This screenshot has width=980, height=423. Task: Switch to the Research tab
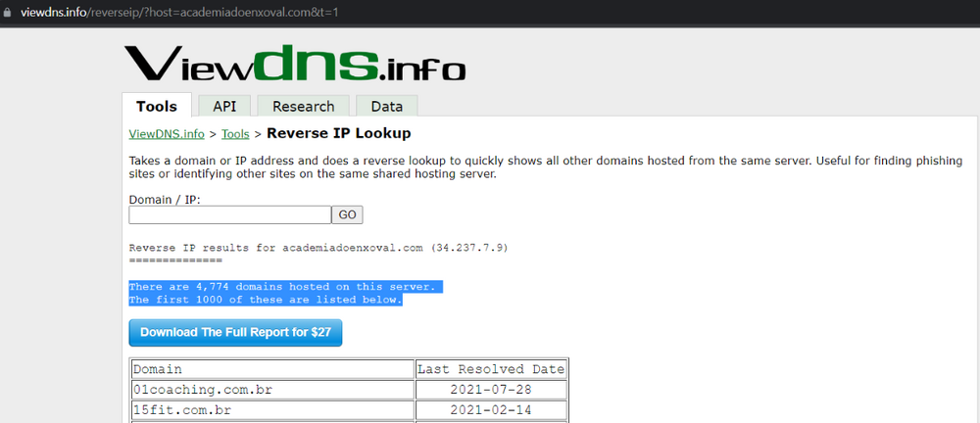click(303, 106)
